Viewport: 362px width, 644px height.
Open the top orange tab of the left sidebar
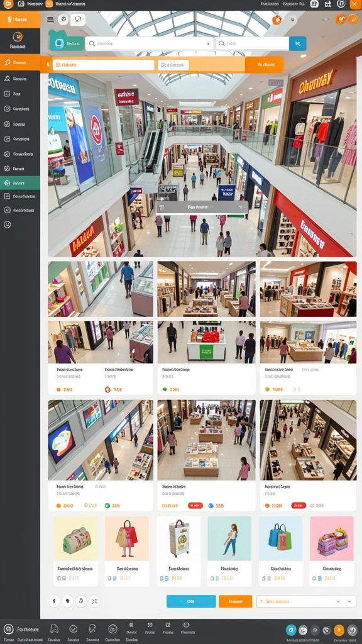(20, 19)
